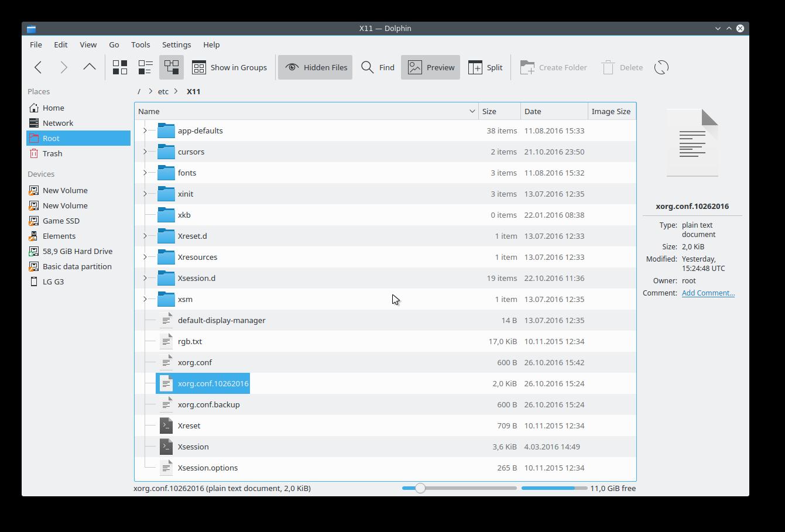Click the Add Comment link

click(708, 293)
